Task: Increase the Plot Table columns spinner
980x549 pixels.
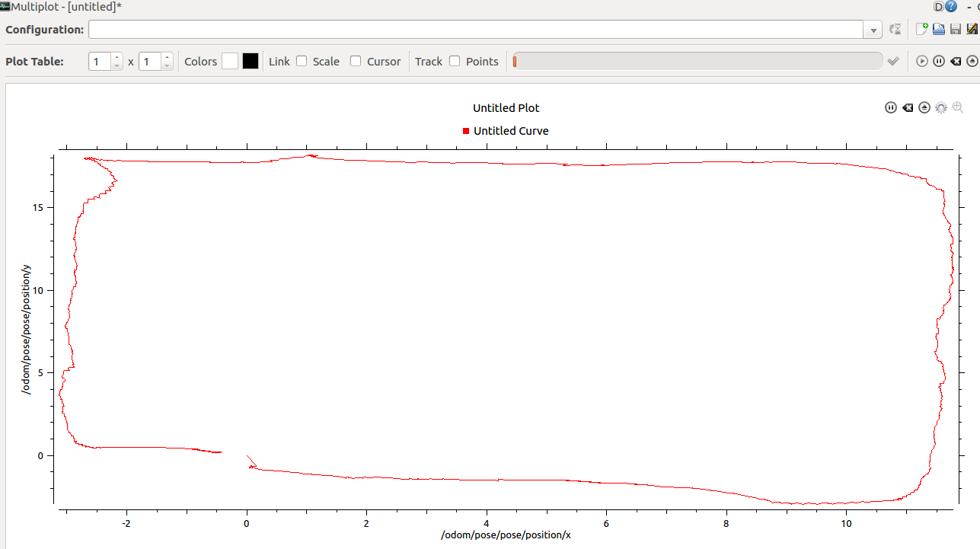Action: click(167, 57)
